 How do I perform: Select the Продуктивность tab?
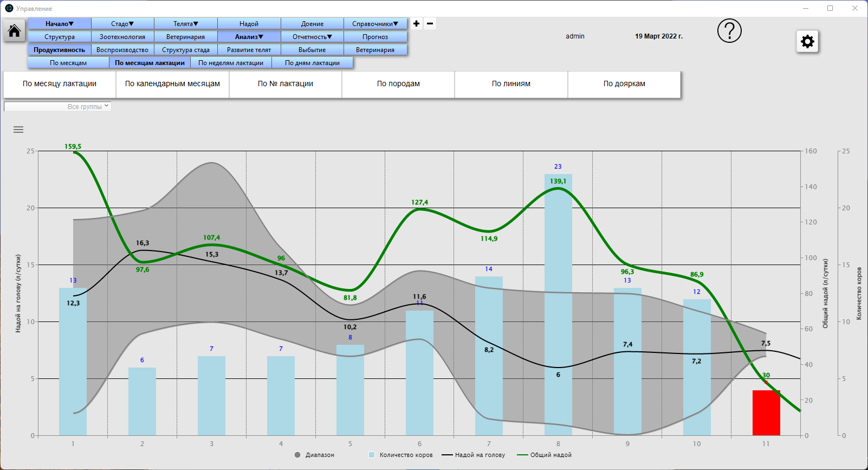tap(60, 50)
